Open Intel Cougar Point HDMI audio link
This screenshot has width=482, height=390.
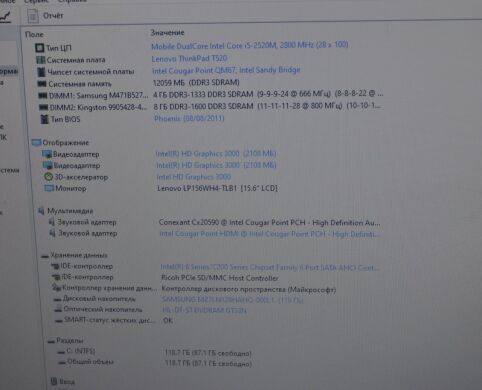(x=269, y=234)
